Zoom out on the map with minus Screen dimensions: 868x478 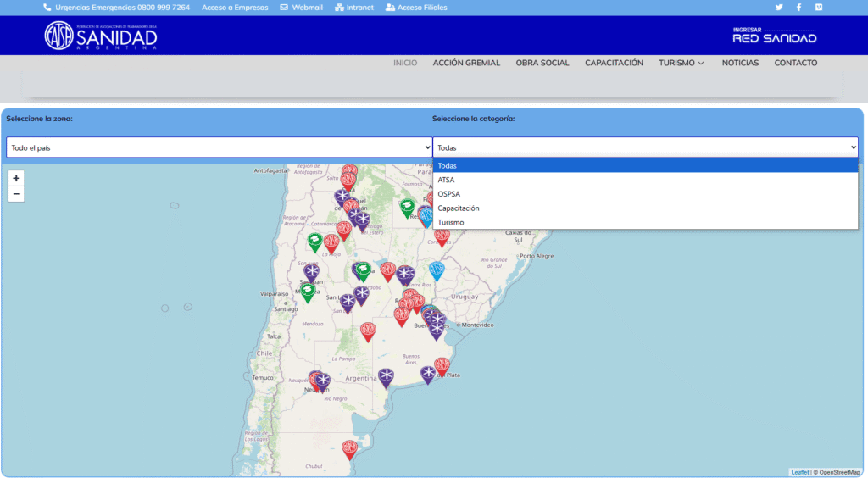pos(16,194)
